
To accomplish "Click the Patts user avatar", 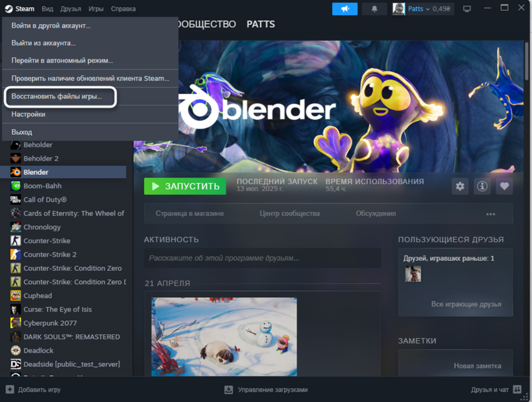I will (398, 9).
